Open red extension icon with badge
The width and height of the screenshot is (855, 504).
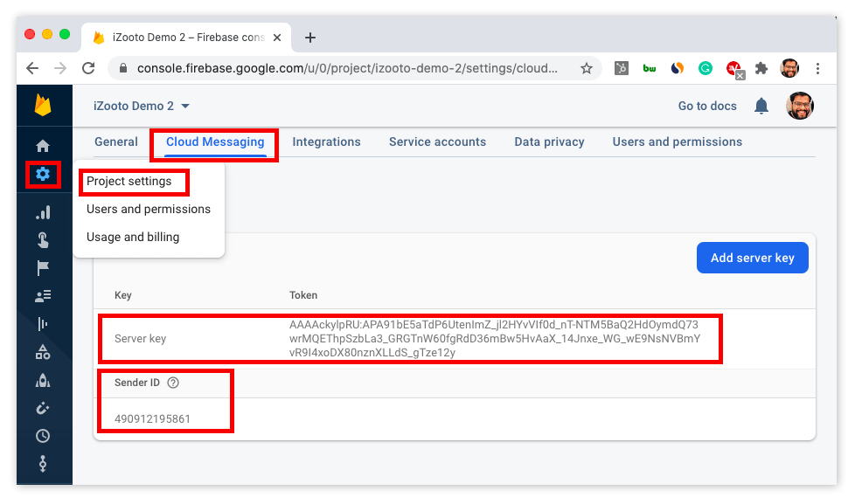[x=734, y=69]
